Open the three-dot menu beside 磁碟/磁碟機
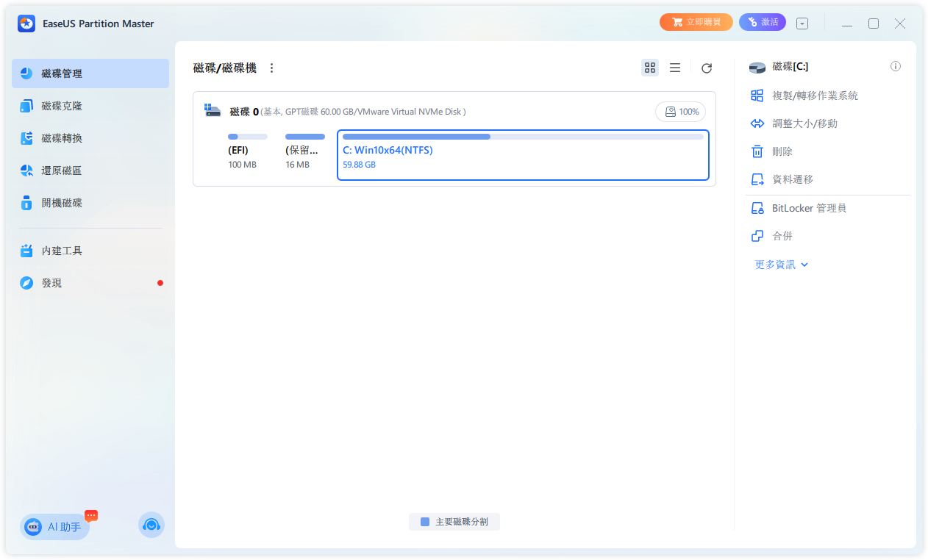The width and height of the screenshot is (928, 560). pos(271,67)
